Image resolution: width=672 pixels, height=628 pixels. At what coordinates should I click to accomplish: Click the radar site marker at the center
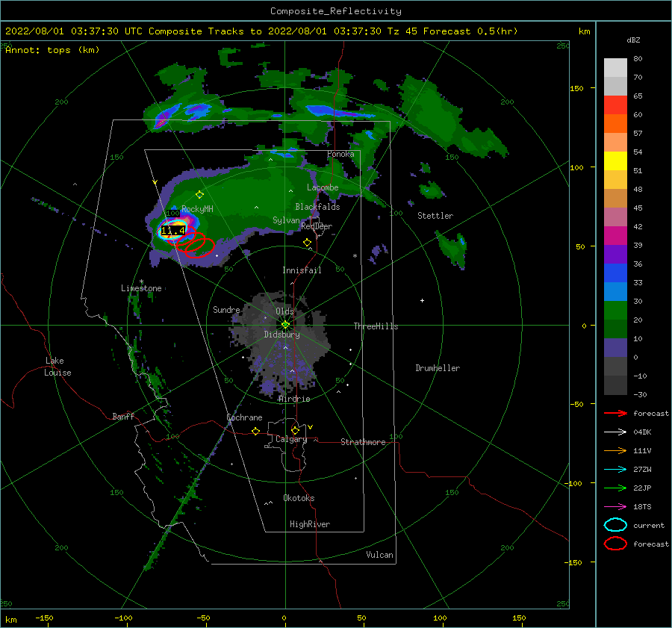285,325
